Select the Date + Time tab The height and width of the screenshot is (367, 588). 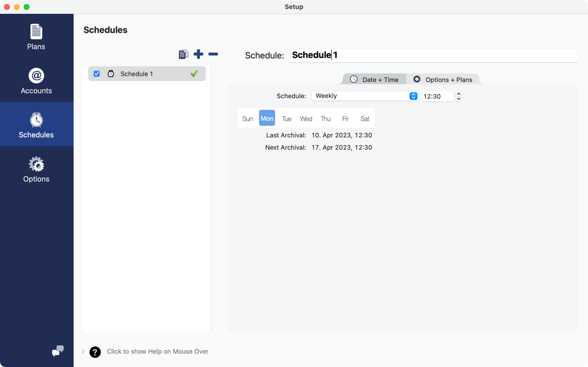[x=374, y=79]
